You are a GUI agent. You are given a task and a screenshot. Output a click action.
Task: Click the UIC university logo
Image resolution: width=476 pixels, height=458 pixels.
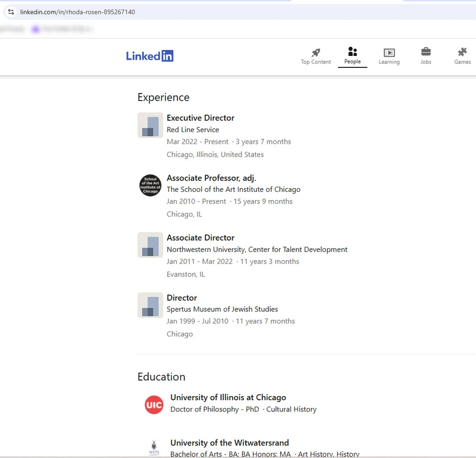tap(154, 405)
